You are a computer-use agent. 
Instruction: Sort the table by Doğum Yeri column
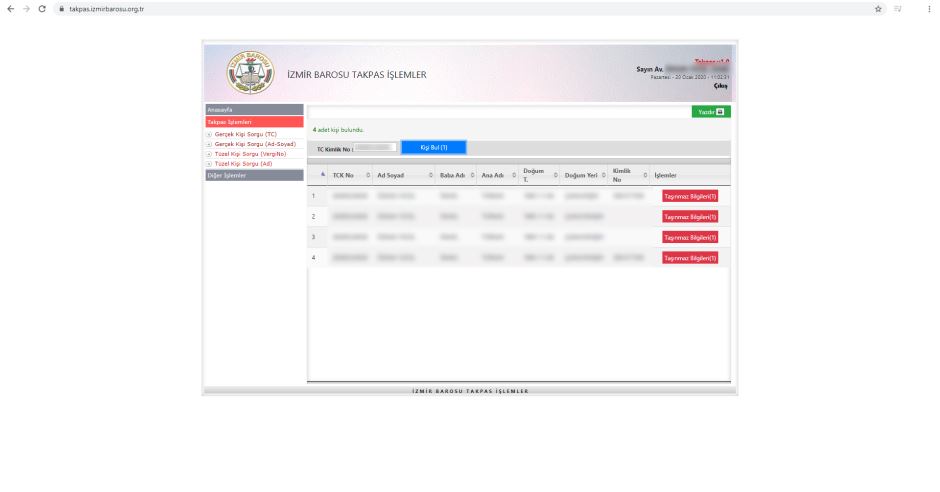pos(585,176)
